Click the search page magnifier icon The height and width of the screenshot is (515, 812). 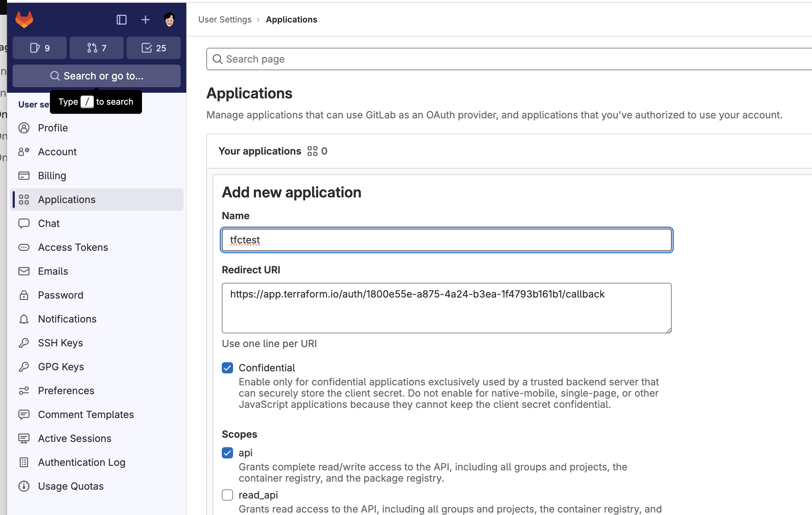(218, 59)
